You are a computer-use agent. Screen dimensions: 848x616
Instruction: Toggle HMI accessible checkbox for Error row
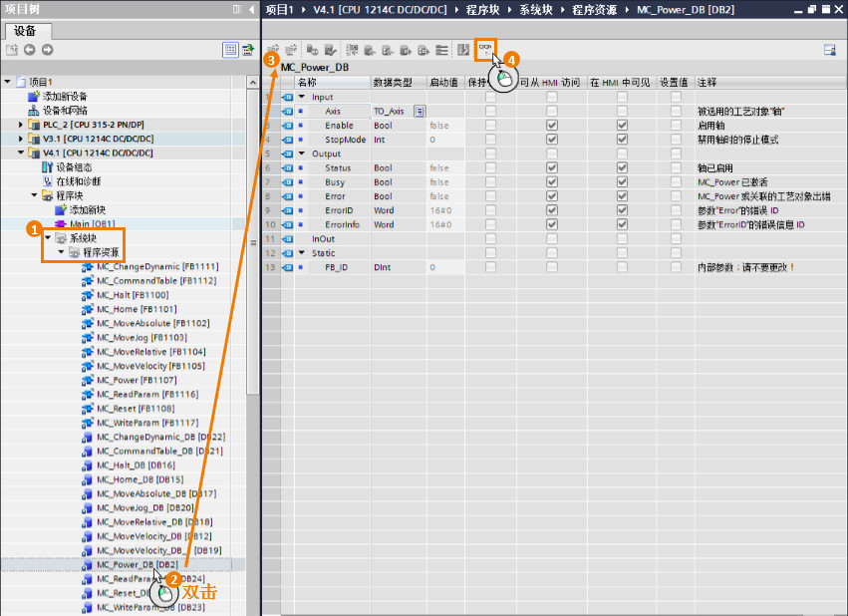click(552, 195)
